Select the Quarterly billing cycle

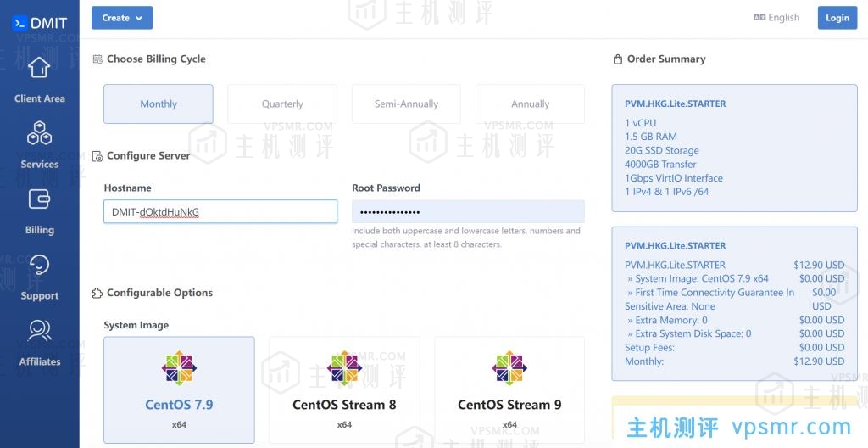tap(282, 104)
